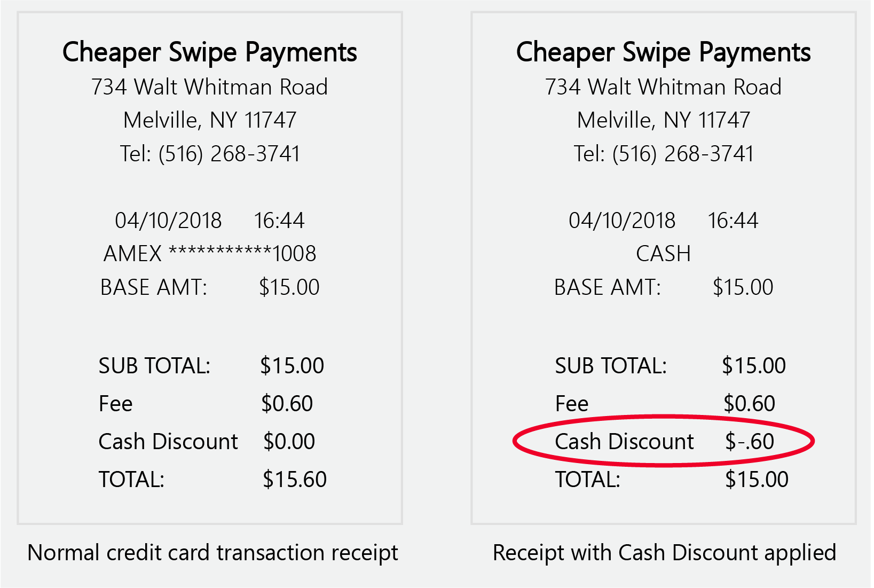Click the CASH payment type label
The height and width of the screenshot is (588, 874).
coord(664,253)
